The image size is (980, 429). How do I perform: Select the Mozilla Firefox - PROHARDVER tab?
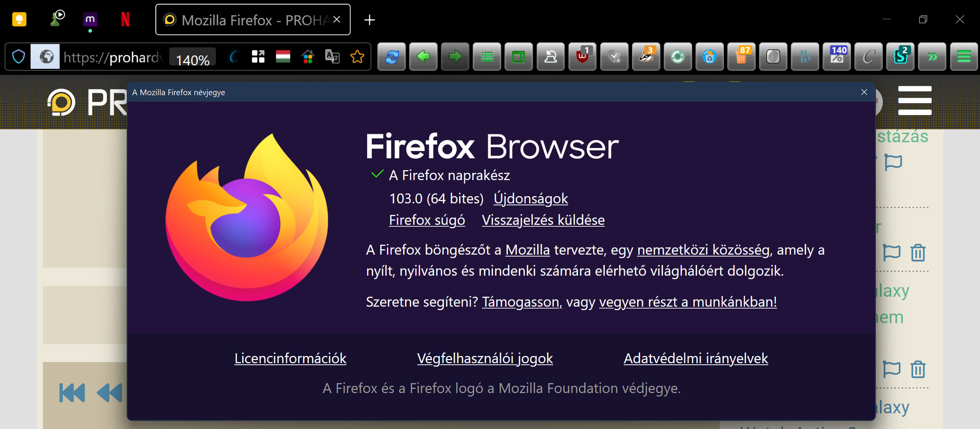point(253,20)
